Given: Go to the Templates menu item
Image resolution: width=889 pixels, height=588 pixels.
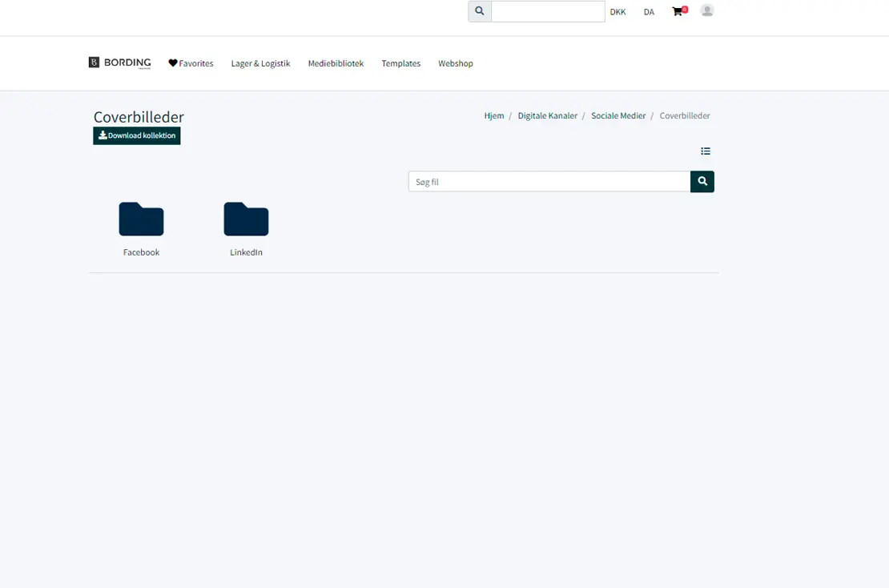Looking at the screenshot, I should coord(400,63).
